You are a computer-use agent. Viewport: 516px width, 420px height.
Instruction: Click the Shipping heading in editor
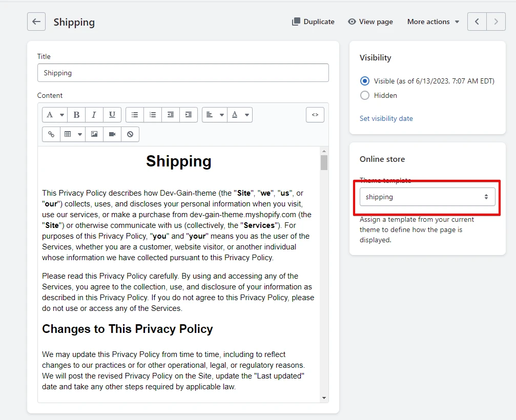click(179, 161)
